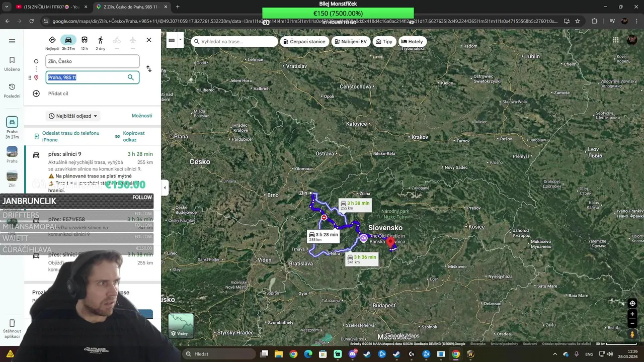This screenshot has height=362, width=644.
Task: Activate the Street View pegman
Action: pos(632,334)
